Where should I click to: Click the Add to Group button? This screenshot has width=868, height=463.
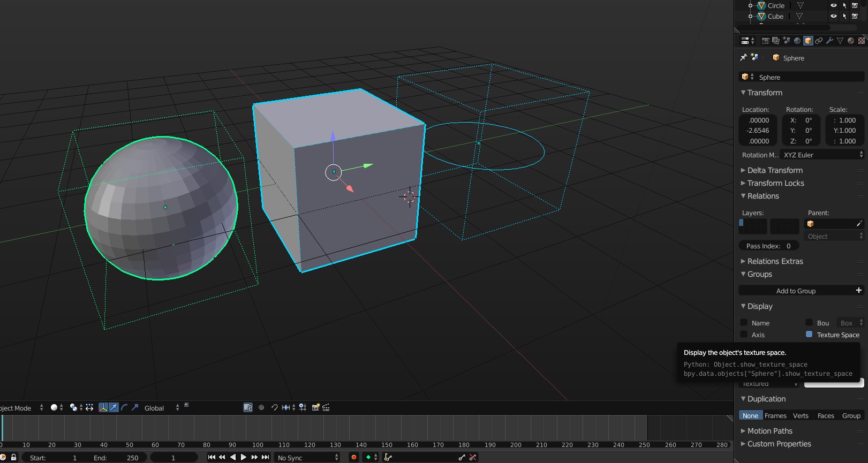click(796, 291)
